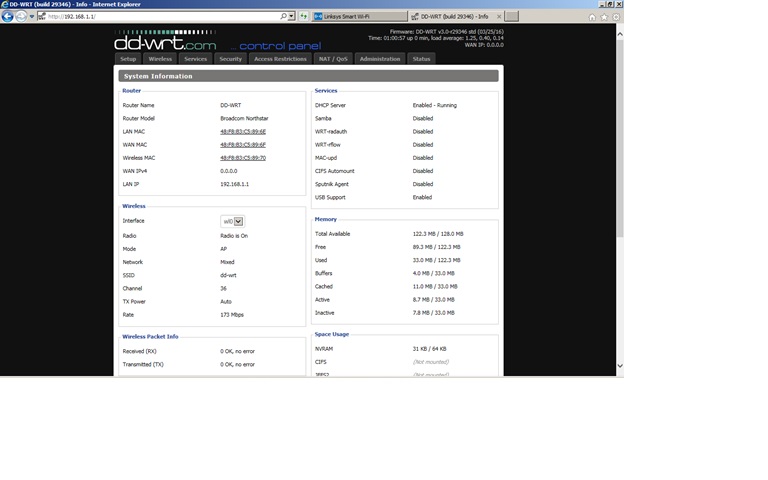Go to the Administration tab
The image size is (768, 480).
click(380, 59)
